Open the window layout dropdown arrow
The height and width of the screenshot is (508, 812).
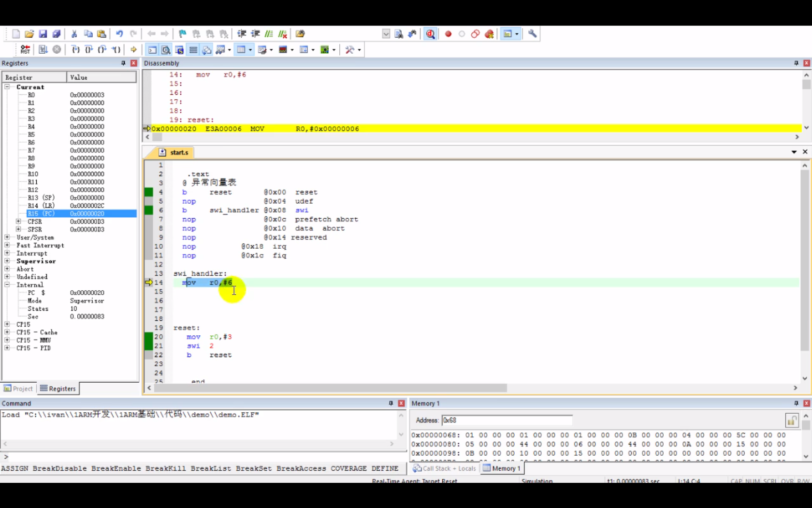(517, 34)
